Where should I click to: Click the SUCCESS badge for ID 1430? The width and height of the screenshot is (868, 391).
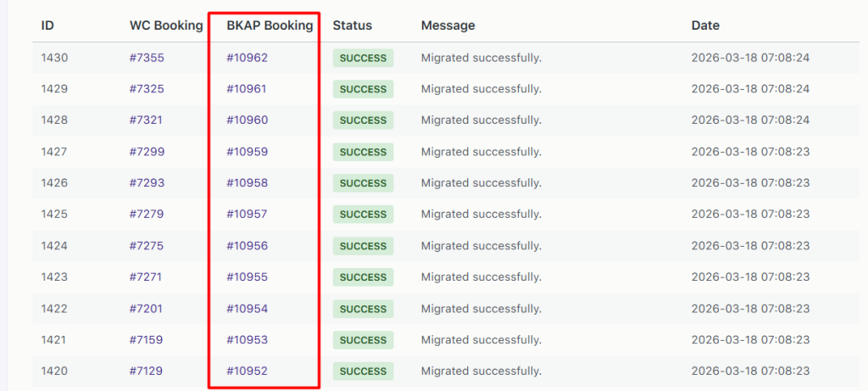click(363, 59)
